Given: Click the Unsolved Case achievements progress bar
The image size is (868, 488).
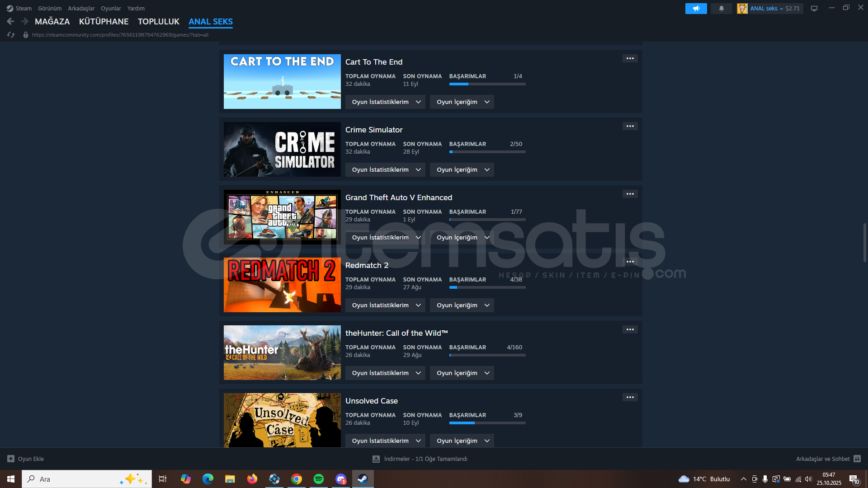Looking at the screenshot, I should [x=487, y=423].
